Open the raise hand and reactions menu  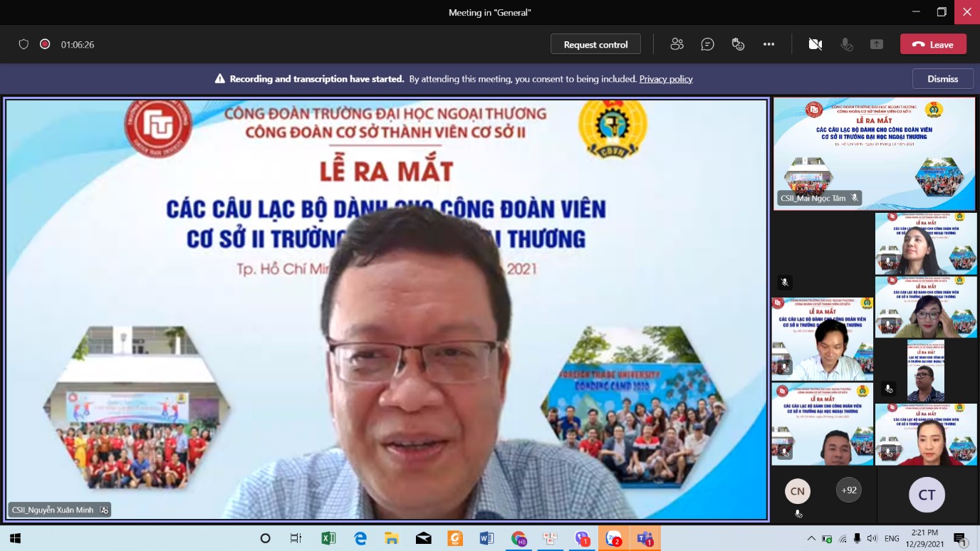pos(738,44)
